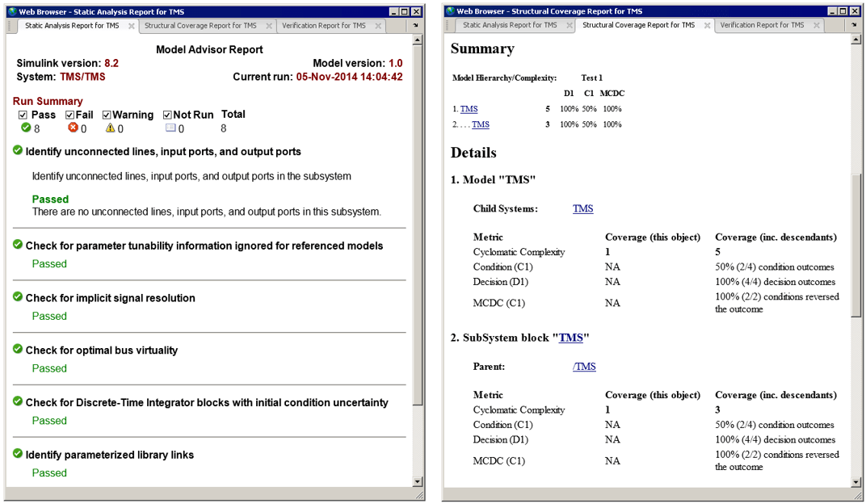This screenshot has width=866, height=504.
Task: Open Verification Report tab in right window
Action: [x=762, y=26]
